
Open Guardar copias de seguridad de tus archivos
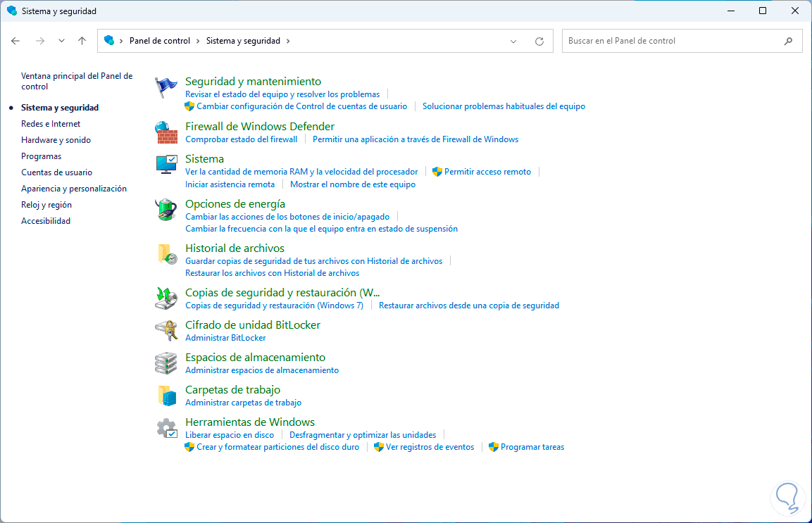(314, 261)
